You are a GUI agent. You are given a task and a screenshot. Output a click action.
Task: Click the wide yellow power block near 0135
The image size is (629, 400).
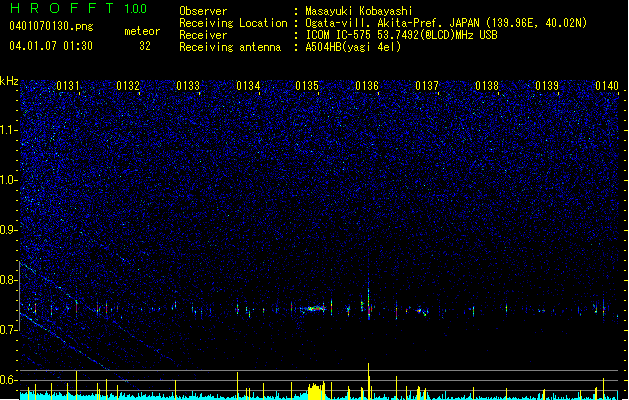pyautogui.click(x=316, y=392)
